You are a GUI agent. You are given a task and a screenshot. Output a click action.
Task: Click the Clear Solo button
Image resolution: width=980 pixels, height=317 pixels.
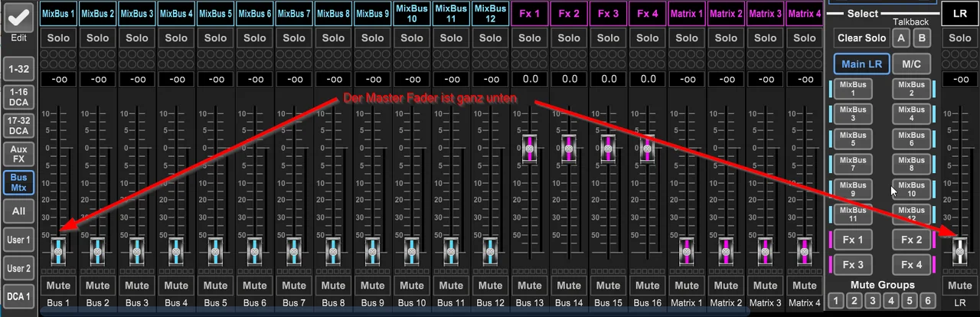click(x=861, y=38)
